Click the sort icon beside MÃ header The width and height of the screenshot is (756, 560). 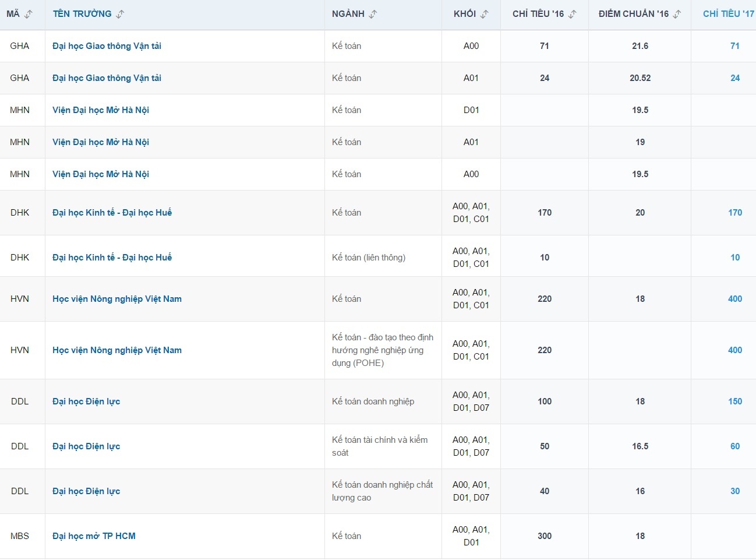[29, 14]
